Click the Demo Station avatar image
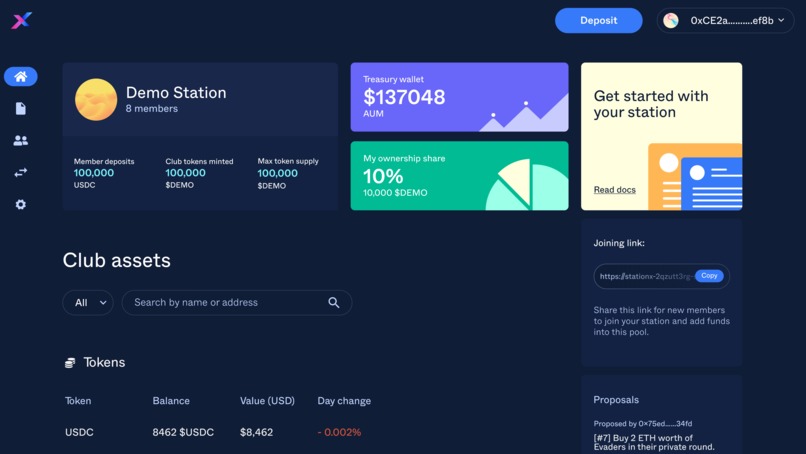Image resolution: width=806 pixels, height=454 pixels. click(96, 100)
